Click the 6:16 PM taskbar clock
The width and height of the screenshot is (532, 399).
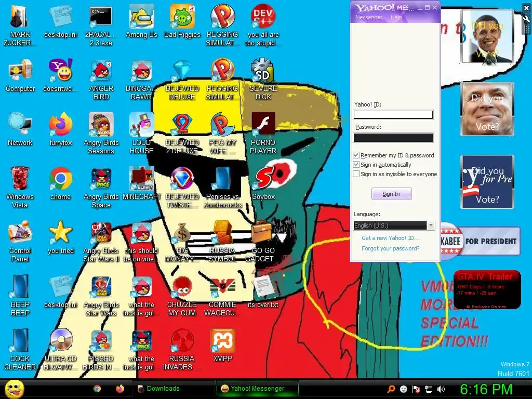(x=486, y=389)
